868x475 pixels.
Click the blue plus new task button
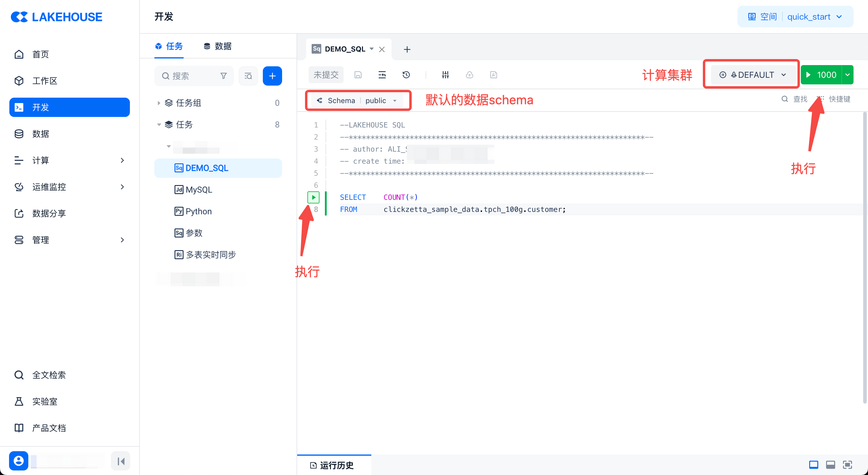tap(272, 76)
